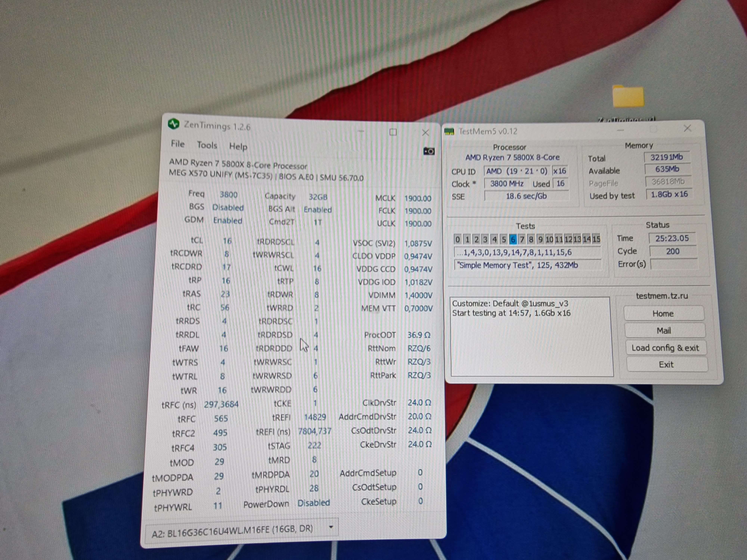Open the Help menu in ZenTimings
Viewport: 747px width, 560px height.
(x=238, y=147)
